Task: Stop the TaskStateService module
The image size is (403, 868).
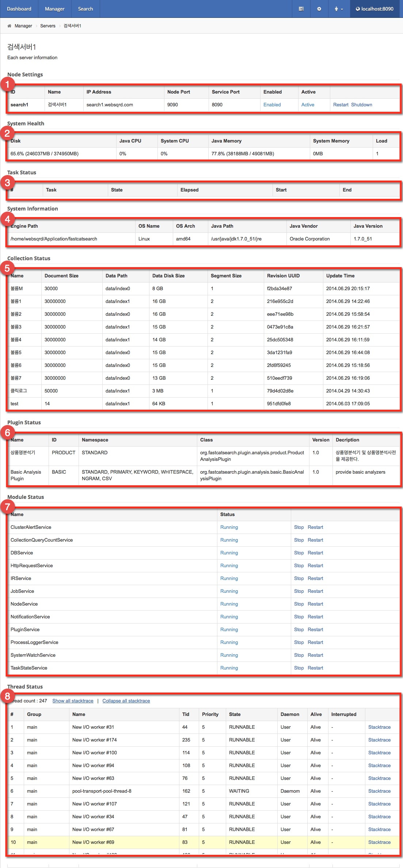Action: tap(299, 668)
